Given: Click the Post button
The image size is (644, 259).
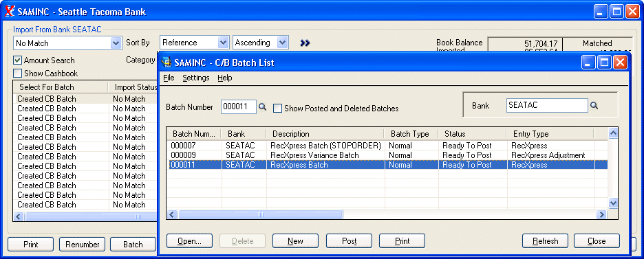Looking at the screenshot, I should click(349, 241).
